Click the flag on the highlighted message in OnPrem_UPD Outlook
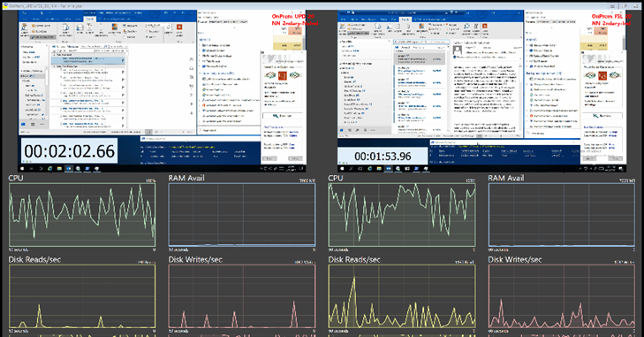Viewport: 644px width, 337px height. point(123,60)
